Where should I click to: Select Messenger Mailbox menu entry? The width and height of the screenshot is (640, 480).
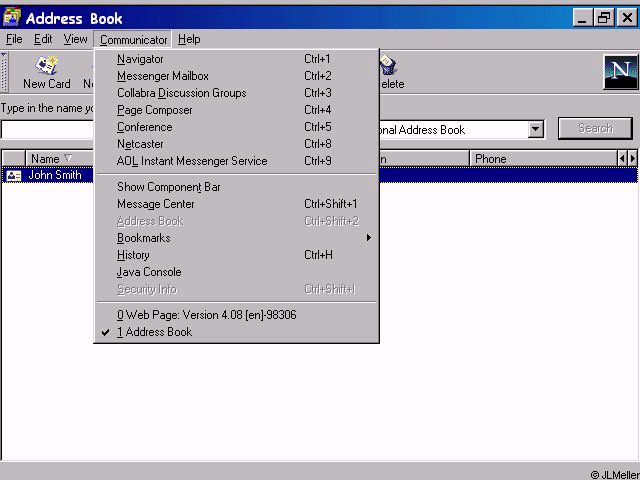[236, 76]
